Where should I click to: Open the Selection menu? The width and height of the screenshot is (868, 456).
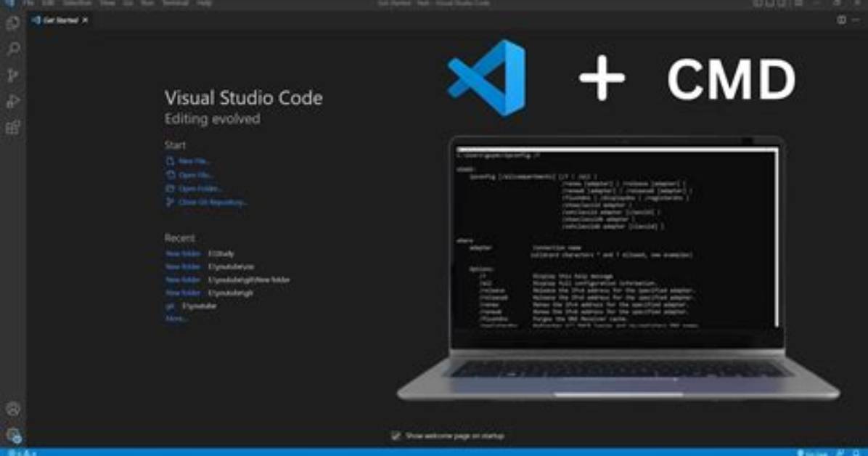(x=77, y=4)
